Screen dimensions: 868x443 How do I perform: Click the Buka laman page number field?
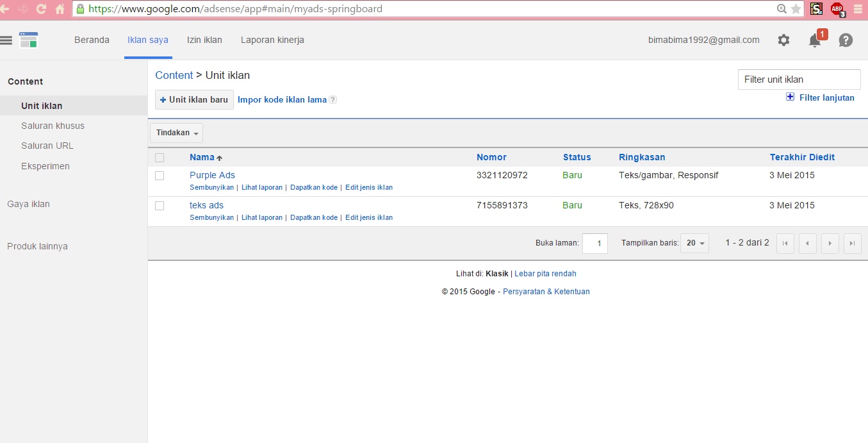pyautogui.click(x=595, y=244)
